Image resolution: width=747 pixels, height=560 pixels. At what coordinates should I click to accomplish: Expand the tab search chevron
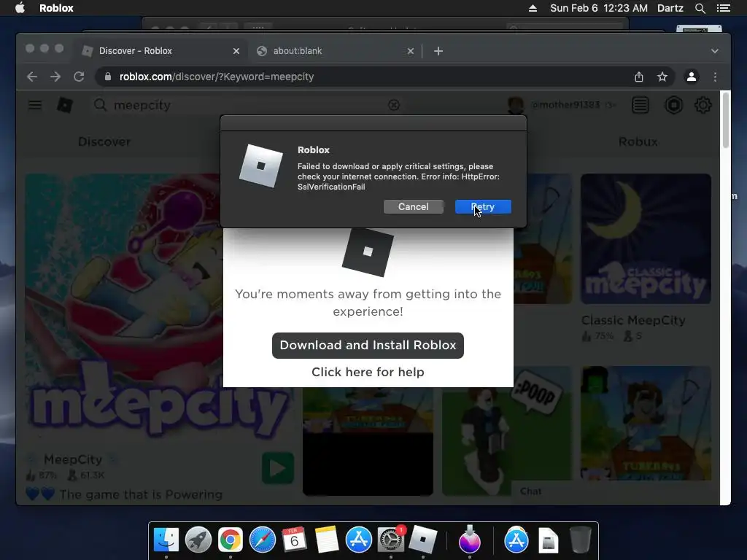coord(715,51)
